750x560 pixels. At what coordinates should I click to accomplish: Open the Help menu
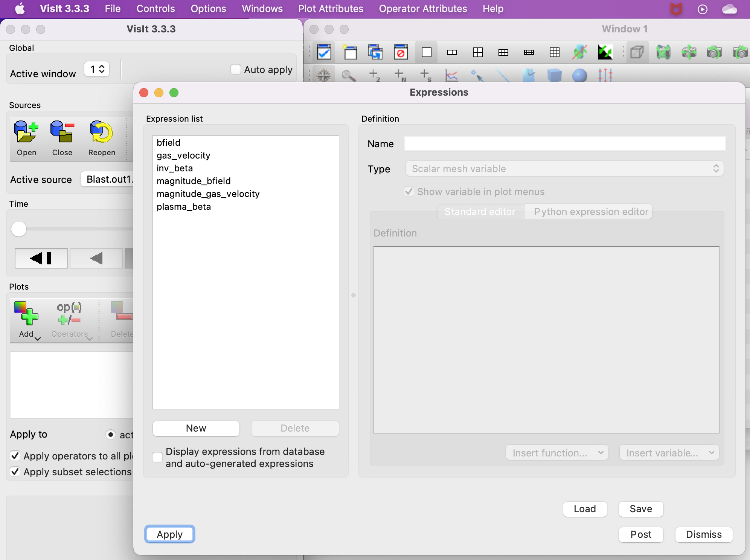point(493,9)
